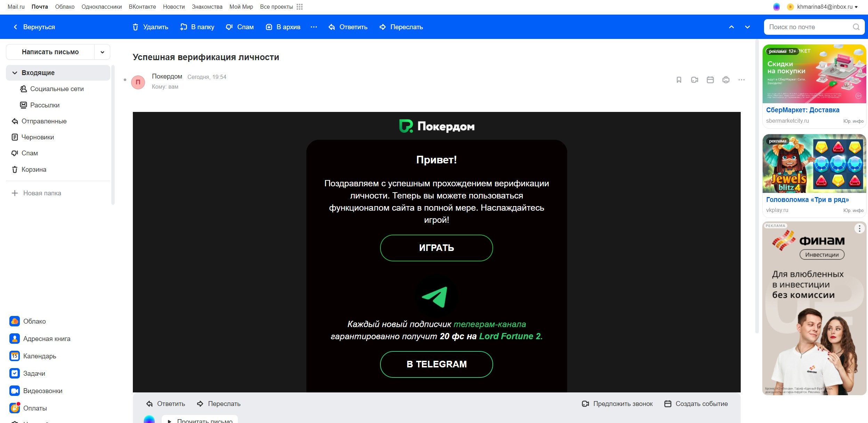The image size is (868, 423).
Task: Open Финам ad options menu
Action: click(859, 228)
